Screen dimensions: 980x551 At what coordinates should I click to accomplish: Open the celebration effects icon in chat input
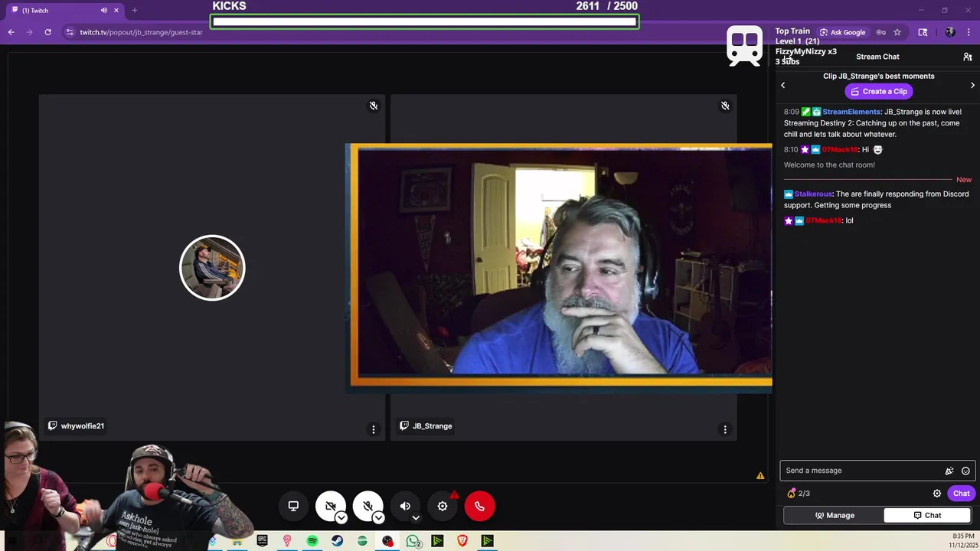pyautogui.click(x=949, y=471)
